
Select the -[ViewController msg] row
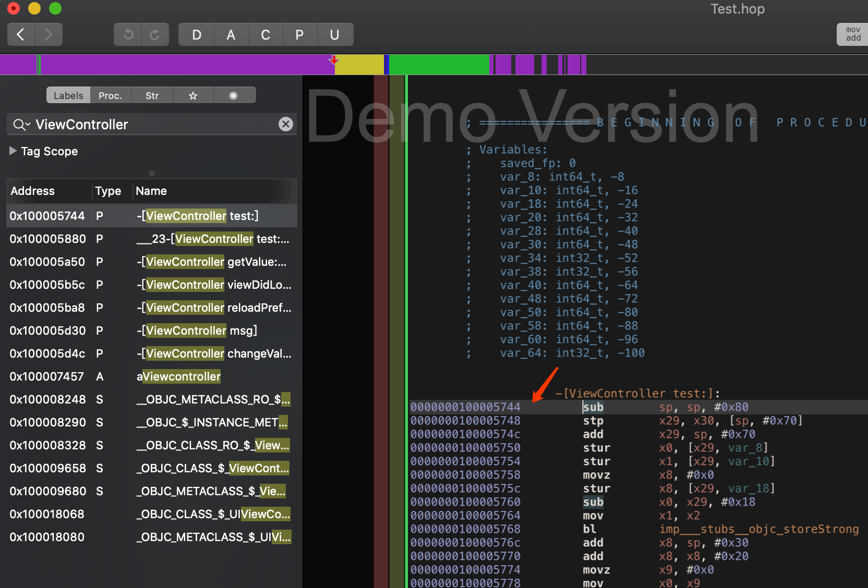point(152,330)
